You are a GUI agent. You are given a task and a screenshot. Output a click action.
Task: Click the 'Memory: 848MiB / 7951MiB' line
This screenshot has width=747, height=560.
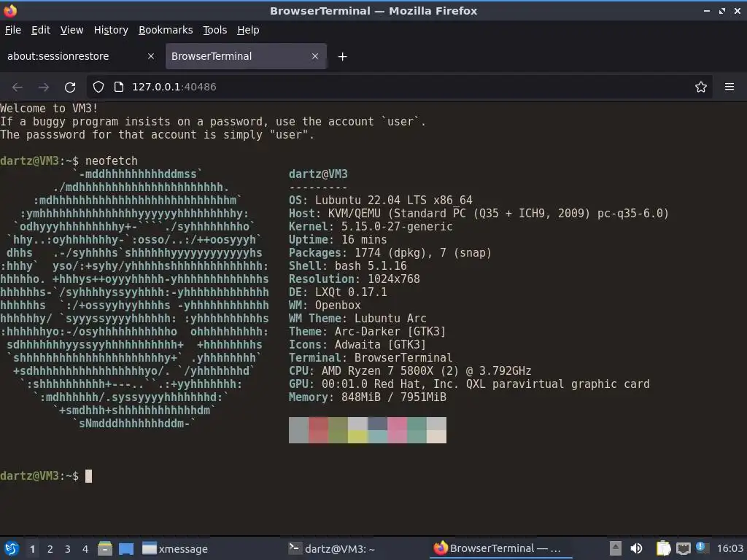pyautogui.click(x=368, y=397)
